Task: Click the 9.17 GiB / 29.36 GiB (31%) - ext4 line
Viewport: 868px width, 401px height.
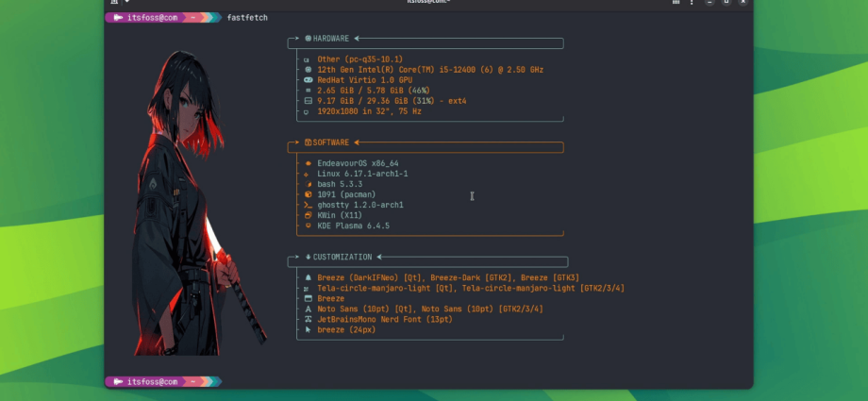Action: click(392, 101)
